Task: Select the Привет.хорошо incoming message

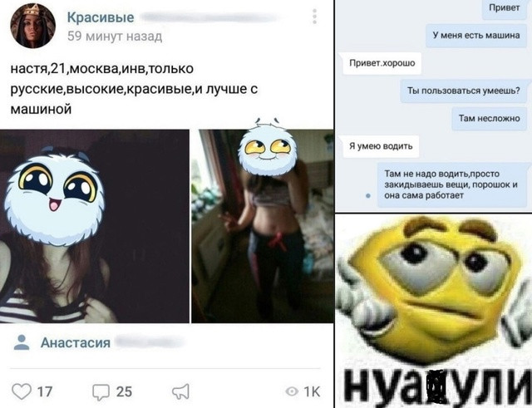Action: click(382, 63)
